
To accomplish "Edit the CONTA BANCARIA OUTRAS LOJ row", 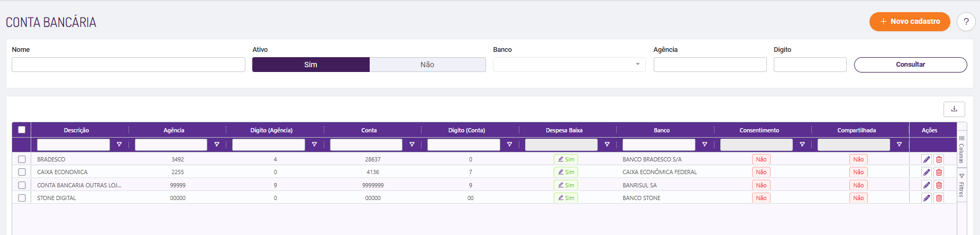I will click(926, 185).
